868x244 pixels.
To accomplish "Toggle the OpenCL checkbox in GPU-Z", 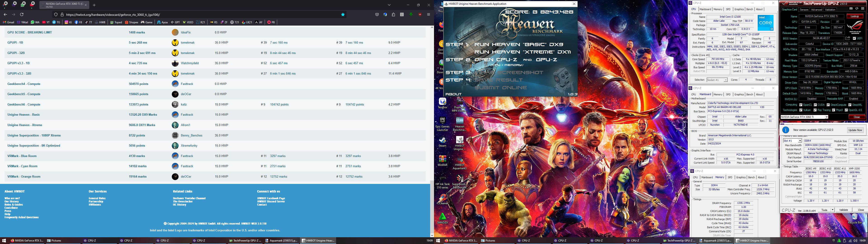I will [x=801, y=105].
